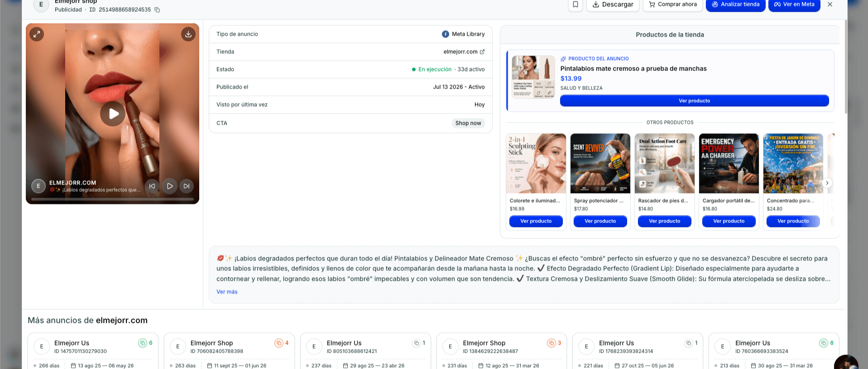Open Scent Reviver spray thumbnail
868x369 pixels.
600,163
